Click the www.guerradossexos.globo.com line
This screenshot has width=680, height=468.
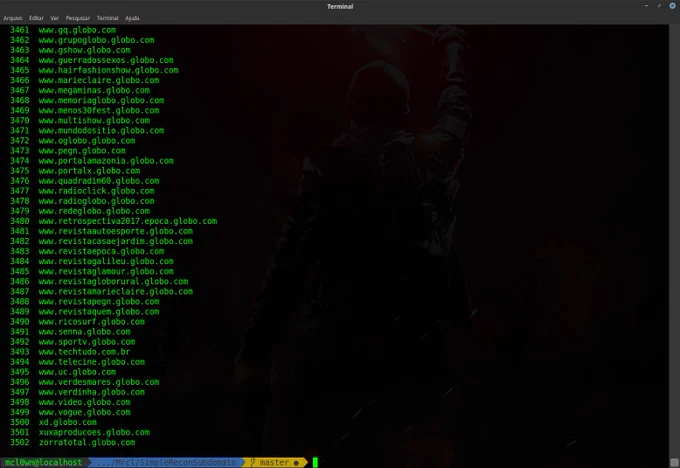tap(106, 60)
